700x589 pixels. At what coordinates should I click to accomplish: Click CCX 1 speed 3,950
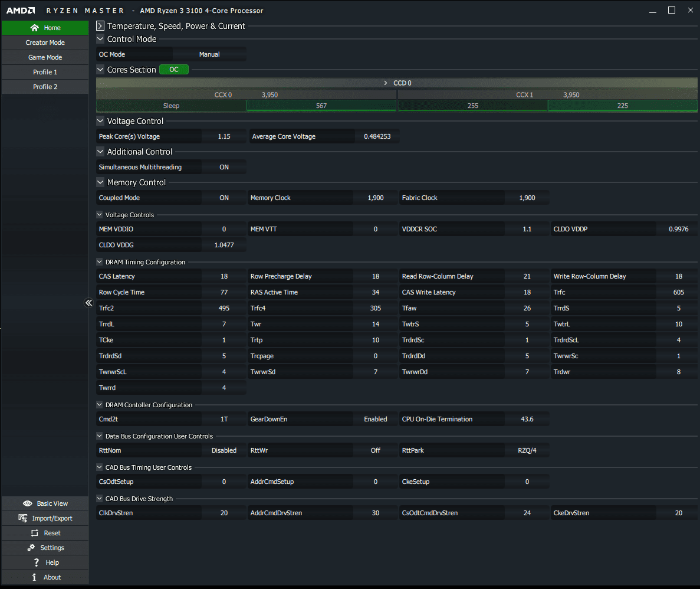(x=571, y=95)
